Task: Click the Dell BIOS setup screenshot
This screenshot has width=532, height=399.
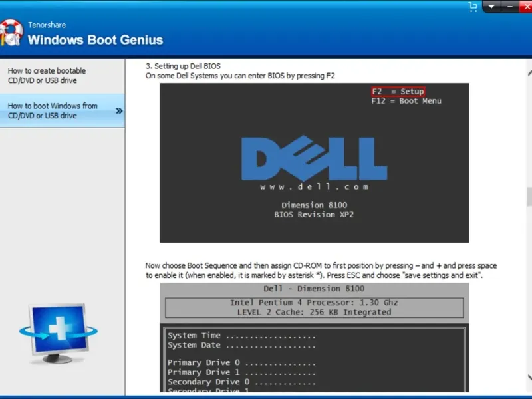Action: (314, 338)
